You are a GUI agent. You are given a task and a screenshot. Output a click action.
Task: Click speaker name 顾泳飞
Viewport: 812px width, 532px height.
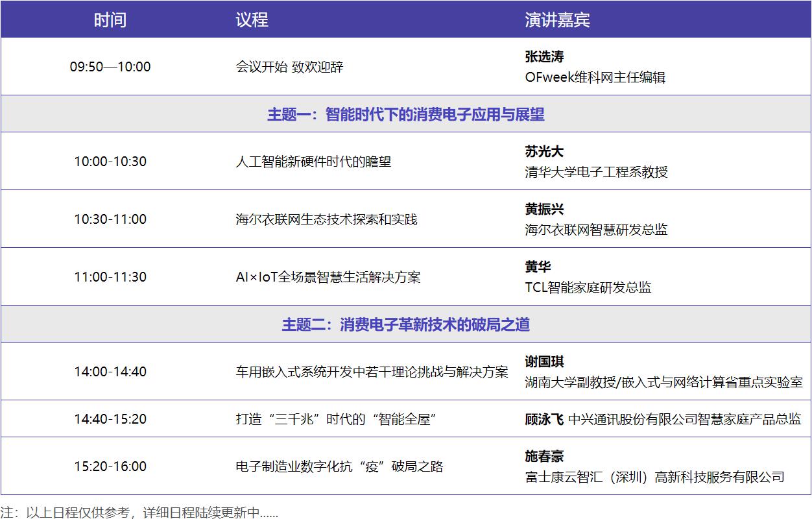(544, 419)
